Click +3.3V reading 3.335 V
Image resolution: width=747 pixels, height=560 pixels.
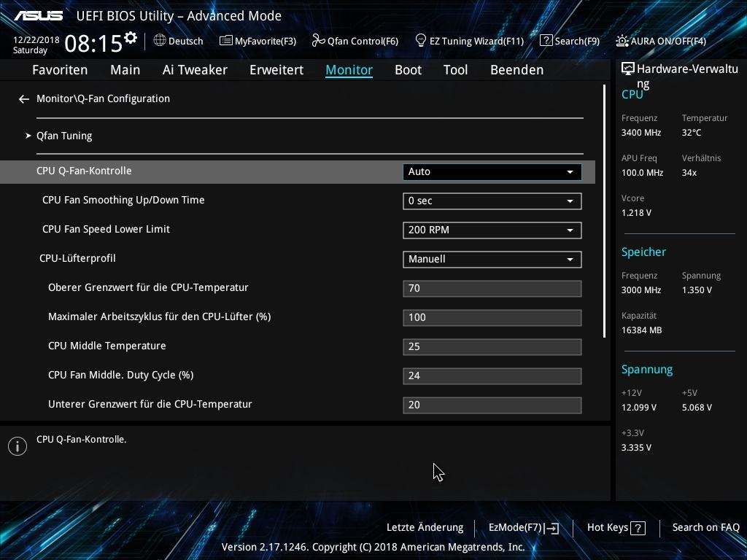click(636, 448)
